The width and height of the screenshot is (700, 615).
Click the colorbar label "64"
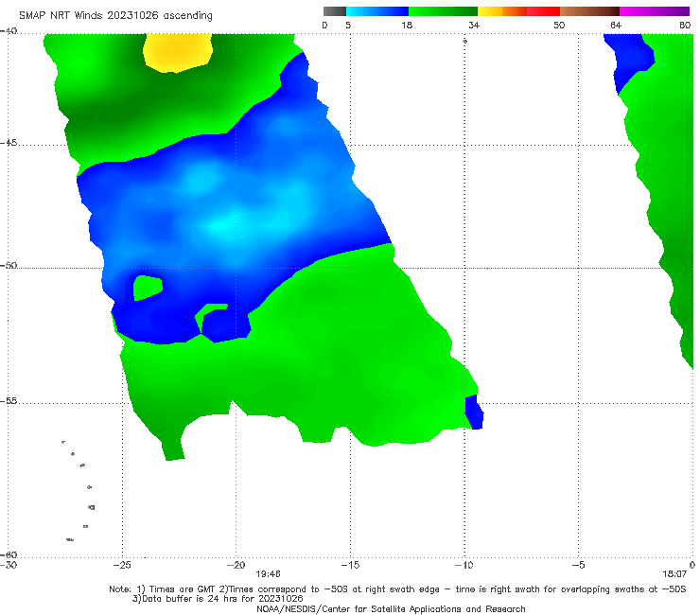click(x=616, y=25)
